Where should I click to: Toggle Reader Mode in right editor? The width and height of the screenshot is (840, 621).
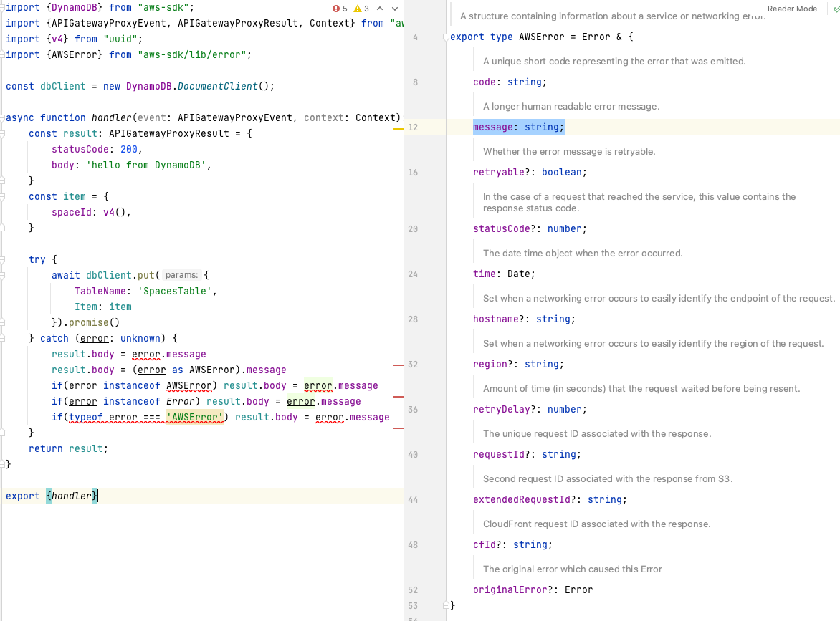pyautogui.click(x=792, y=9)
